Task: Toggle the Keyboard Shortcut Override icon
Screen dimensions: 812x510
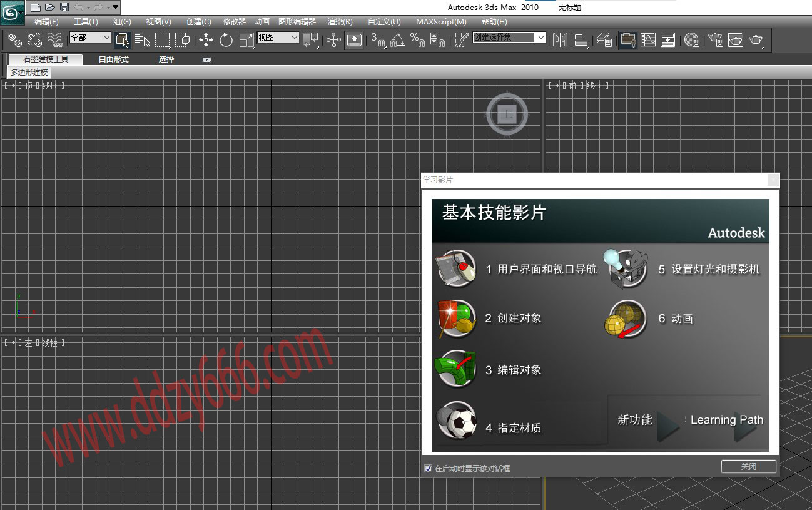Action: (354, 40)
